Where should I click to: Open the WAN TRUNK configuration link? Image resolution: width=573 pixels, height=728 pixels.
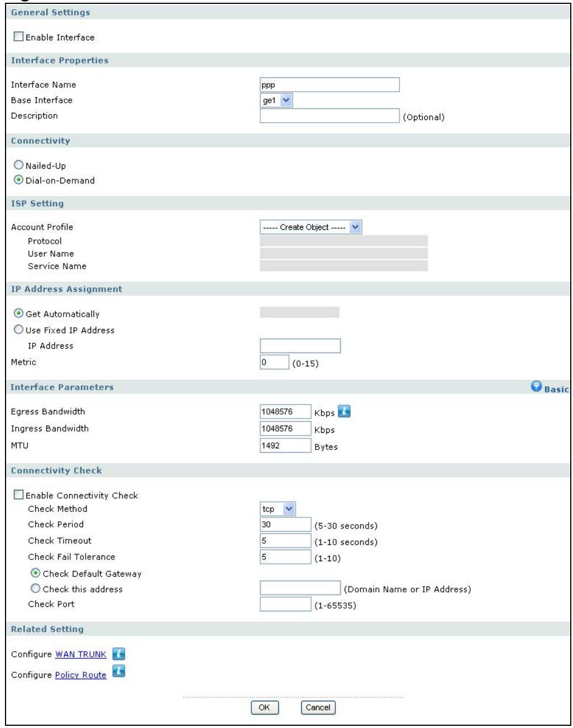click(x=81, y=654)
